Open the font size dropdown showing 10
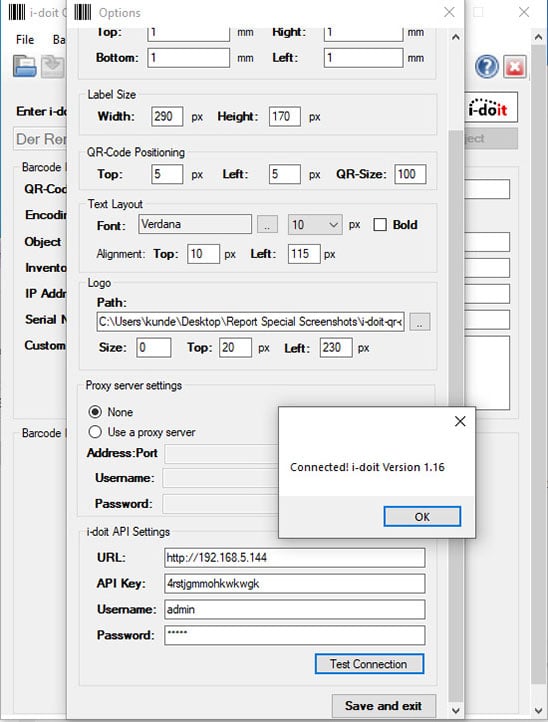548x722 pixels. click(x=315, y=225)
